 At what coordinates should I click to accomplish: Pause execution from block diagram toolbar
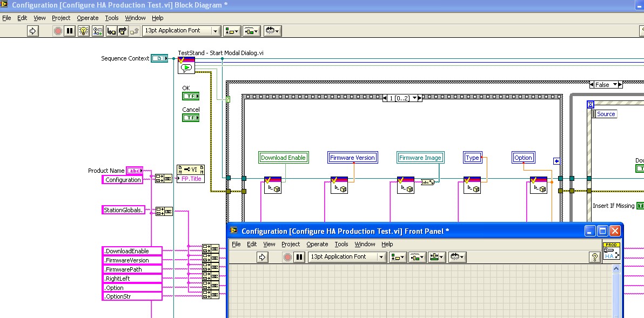tap(70, 31)
